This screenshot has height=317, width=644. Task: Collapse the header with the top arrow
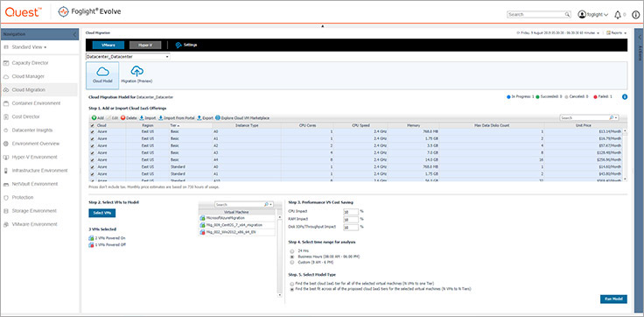click(x=322, y=26)
